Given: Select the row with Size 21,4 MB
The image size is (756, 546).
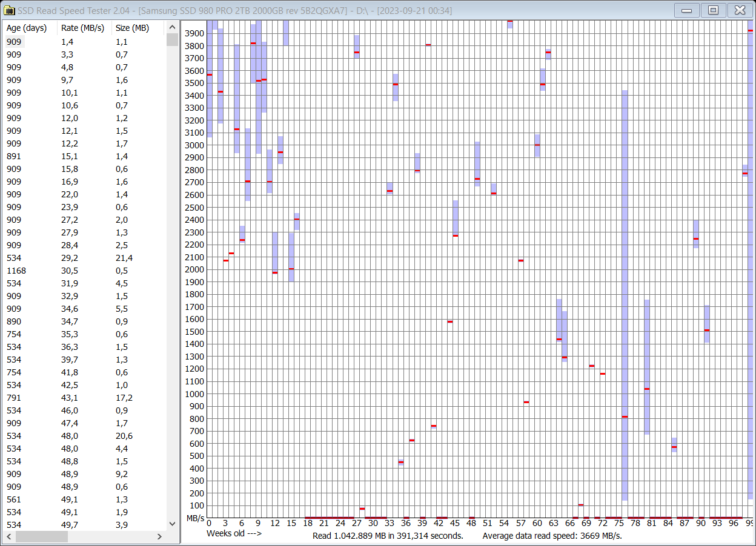Looking at the screenshot, I should pyautogui.click(x=61, y=258).
